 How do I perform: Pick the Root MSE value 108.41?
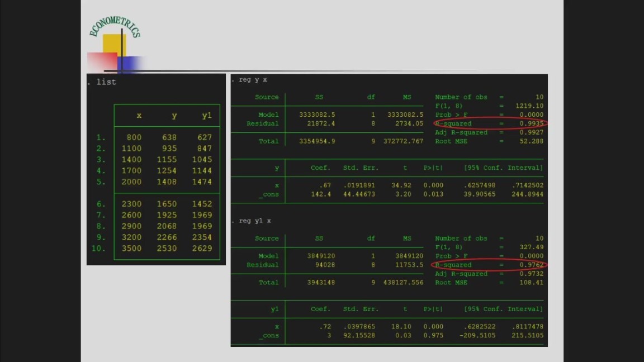532,282
